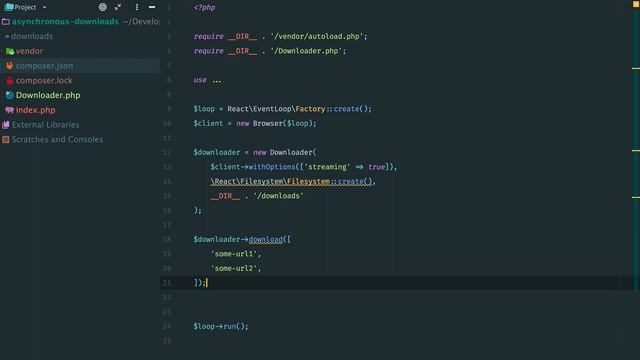Click the 'streaming' option key
Screen dimensions: 640x360
pos(327,167)
